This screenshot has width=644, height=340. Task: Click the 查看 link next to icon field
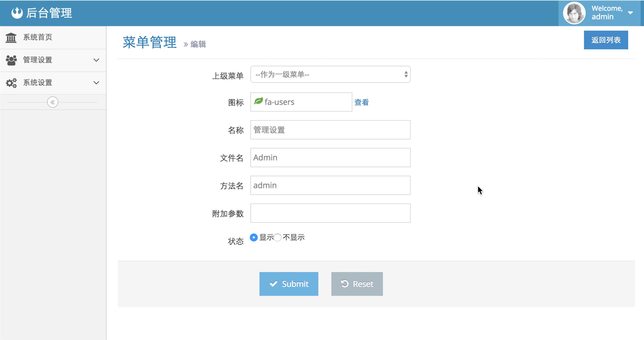(x=361, y=102)
